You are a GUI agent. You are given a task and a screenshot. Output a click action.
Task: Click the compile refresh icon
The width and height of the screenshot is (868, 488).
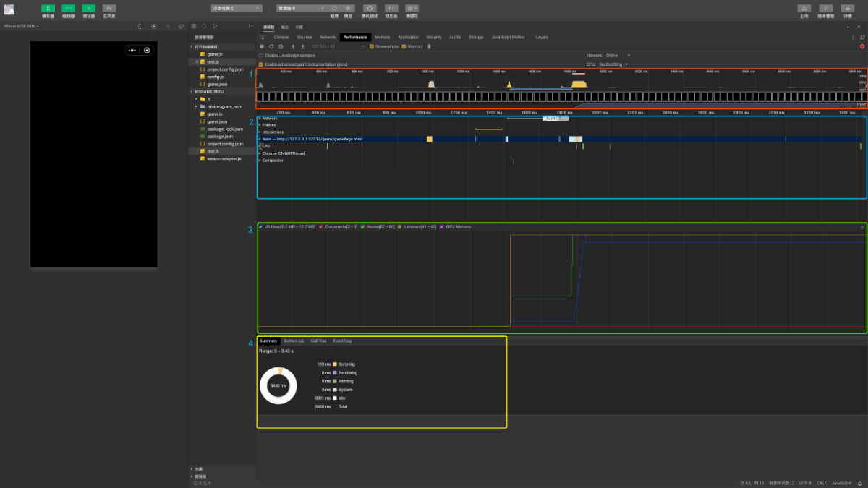334,8
